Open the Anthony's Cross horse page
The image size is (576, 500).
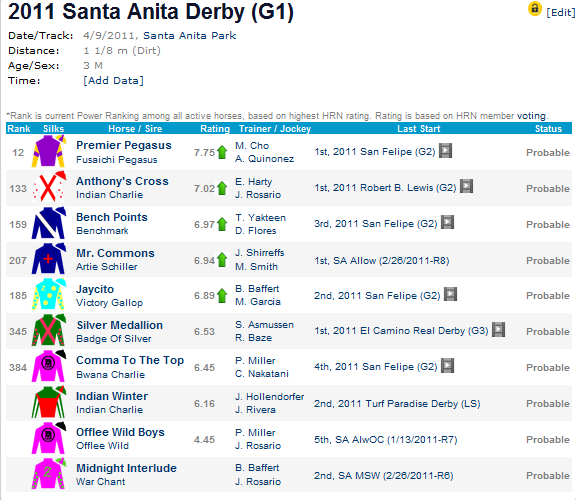[x=122, y=181]
